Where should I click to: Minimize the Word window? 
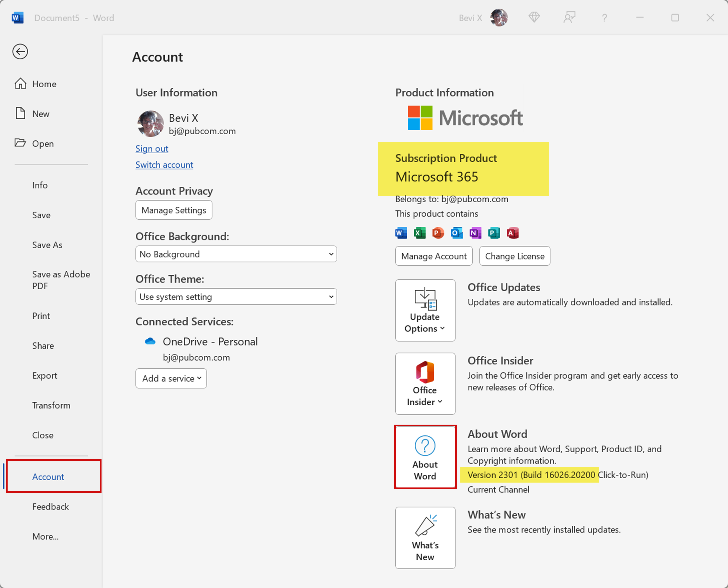640,18
